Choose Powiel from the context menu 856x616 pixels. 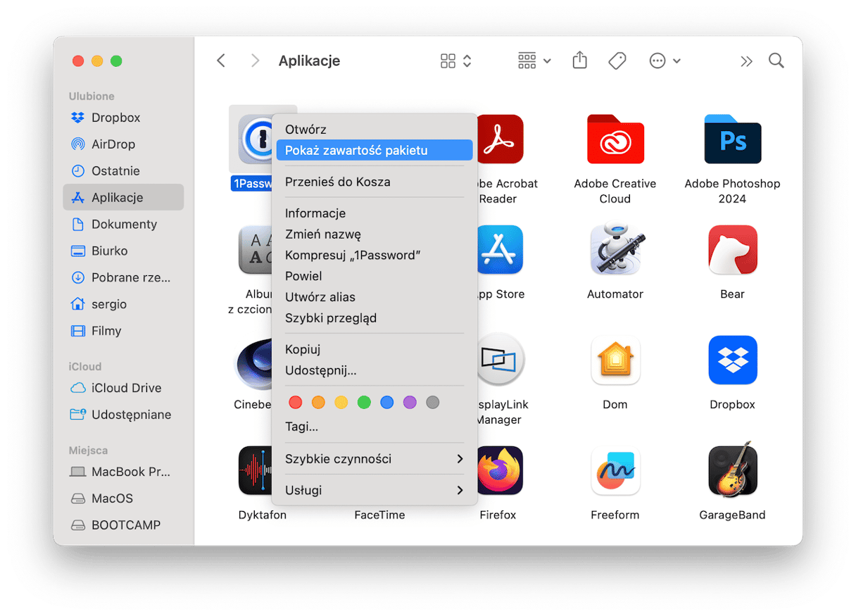(x=374, y=276)
